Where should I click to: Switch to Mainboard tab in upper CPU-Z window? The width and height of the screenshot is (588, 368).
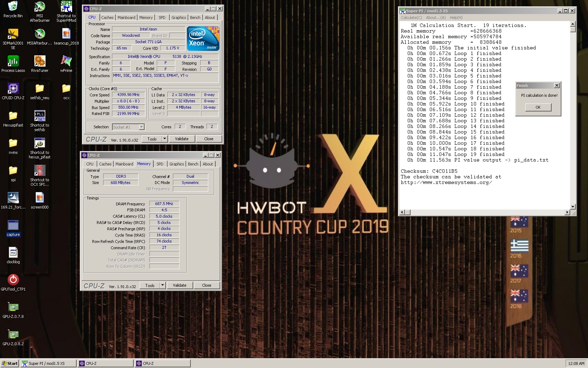pyautogui.click(x=126, y=18)
